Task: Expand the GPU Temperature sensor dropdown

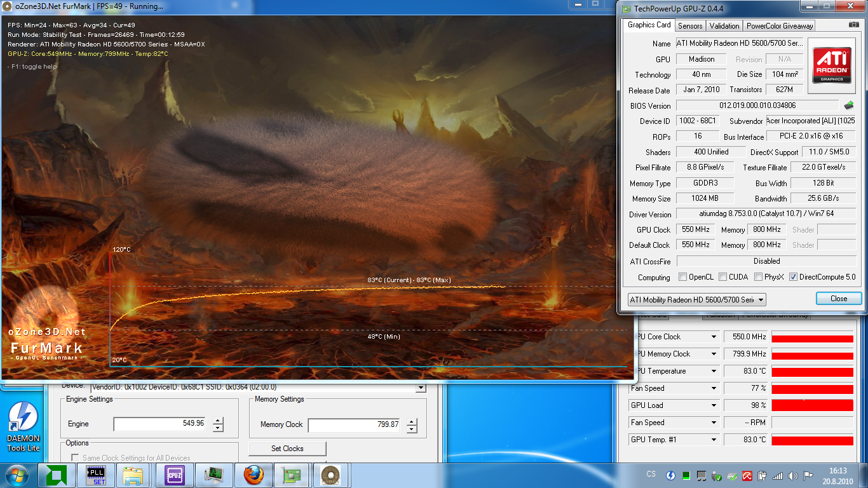Action: pyautogui.click(x=714, y=371)
